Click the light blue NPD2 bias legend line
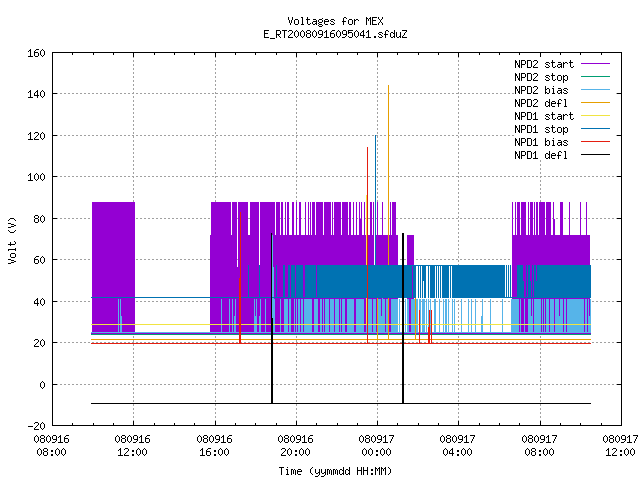The image size is (640, 480). 596,90
